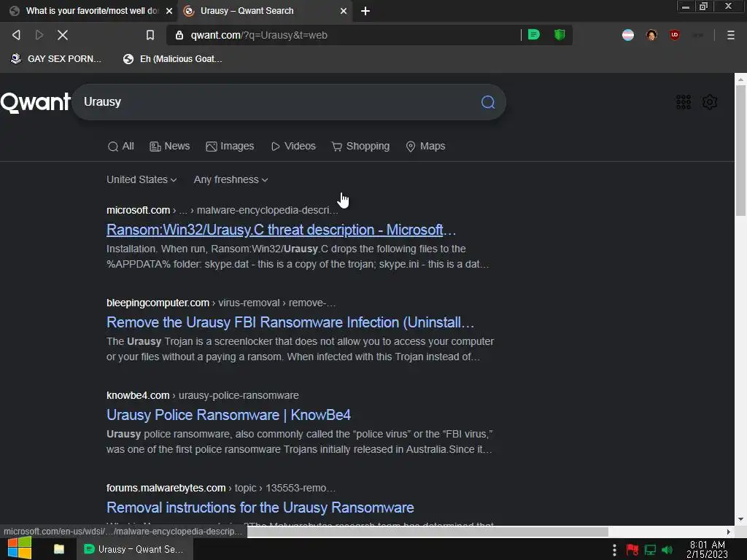Screen dimensions: 747x560
Task: Select the Urausy – Qwant Search tab
Action: [x=265, y=11]
